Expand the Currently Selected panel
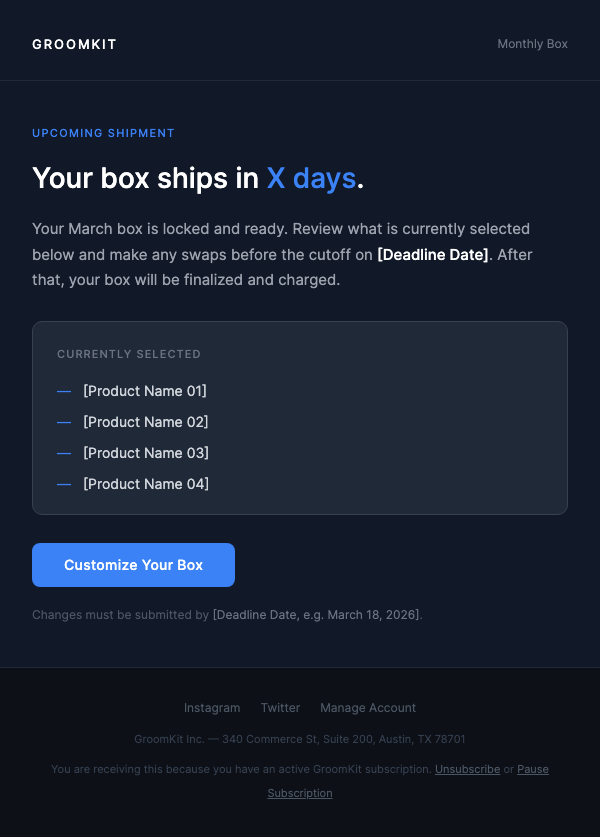 tap(300, 417)
